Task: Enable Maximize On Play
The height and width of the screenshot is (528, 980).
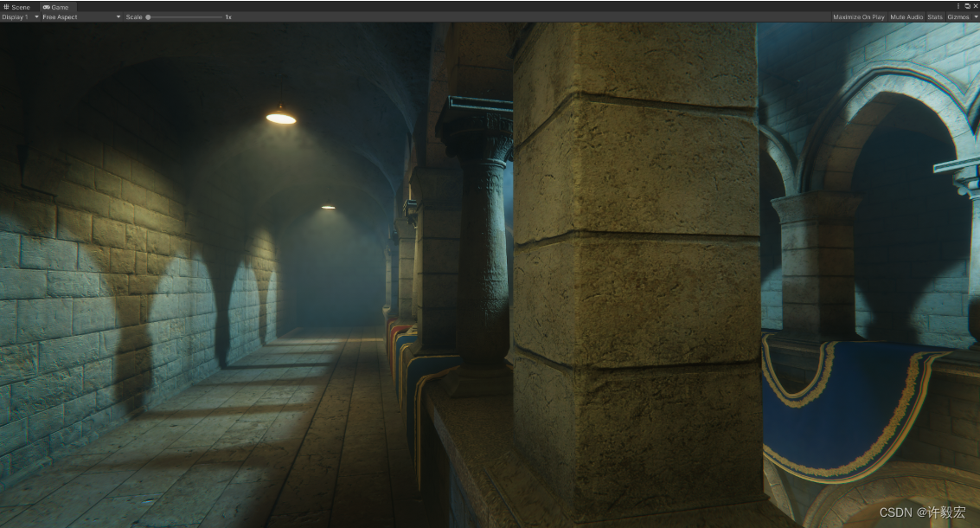Action: [859, 16]
